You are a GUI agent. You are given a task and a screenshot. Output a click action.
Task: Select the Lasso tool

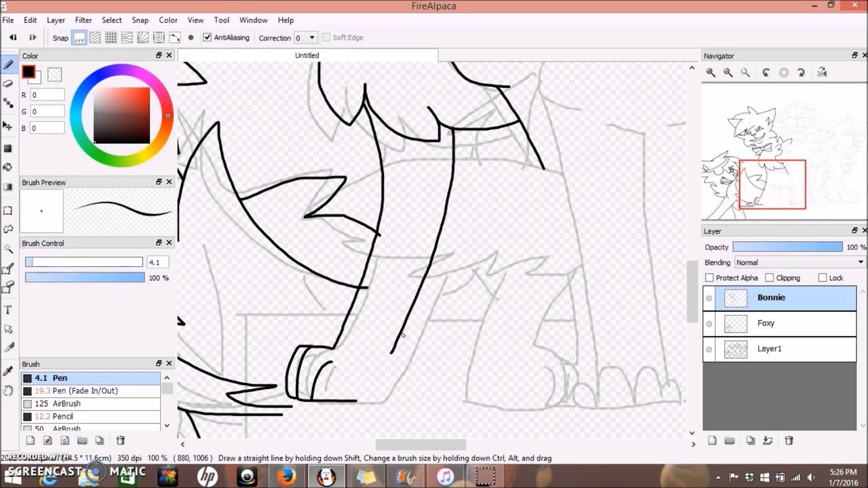pyautogui.click(x=8, y=230)
